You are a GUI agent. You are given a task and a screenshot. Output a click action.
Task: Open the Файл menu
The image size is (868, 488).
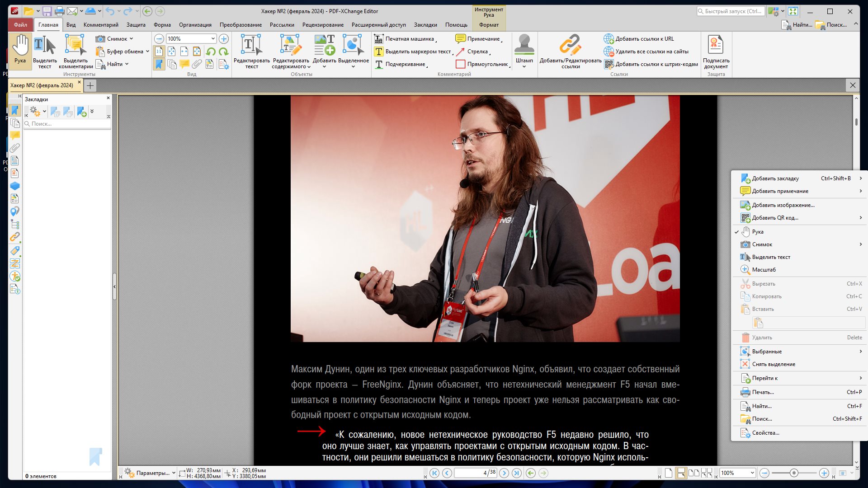20,25
